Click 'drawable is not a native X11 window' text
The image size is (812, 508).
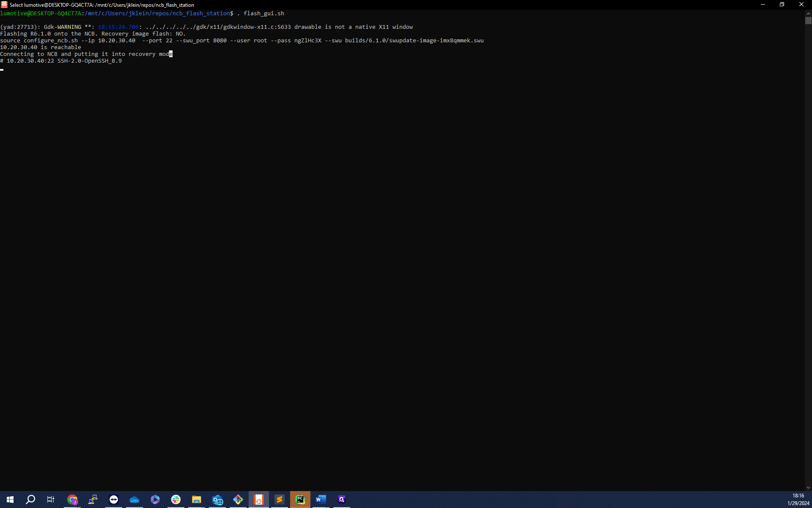click(x=354, y=27)
